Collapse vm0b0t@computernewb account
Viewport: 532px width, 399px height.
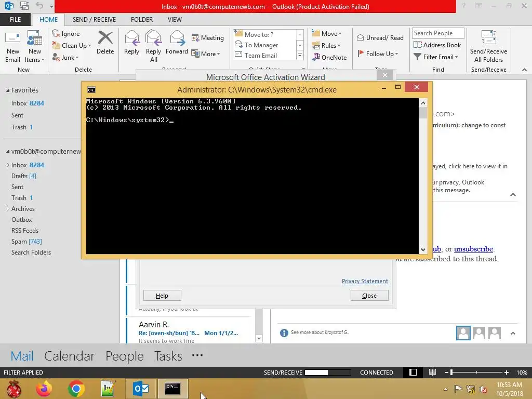[8, 151]
